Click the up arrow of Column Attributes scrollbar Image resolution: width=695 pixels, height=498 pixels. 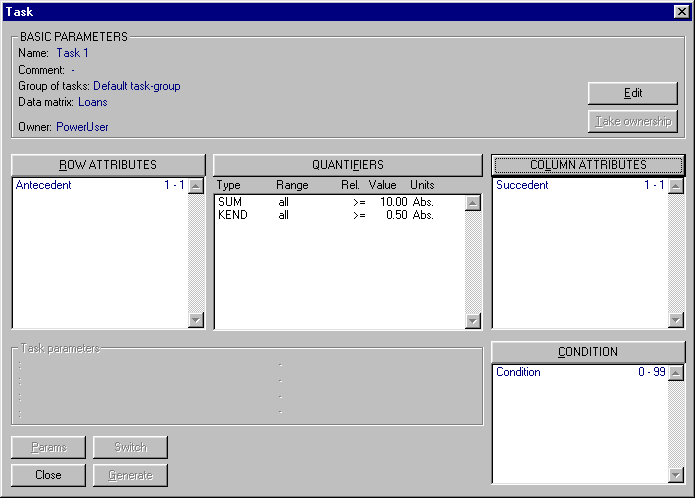(675, 186)
